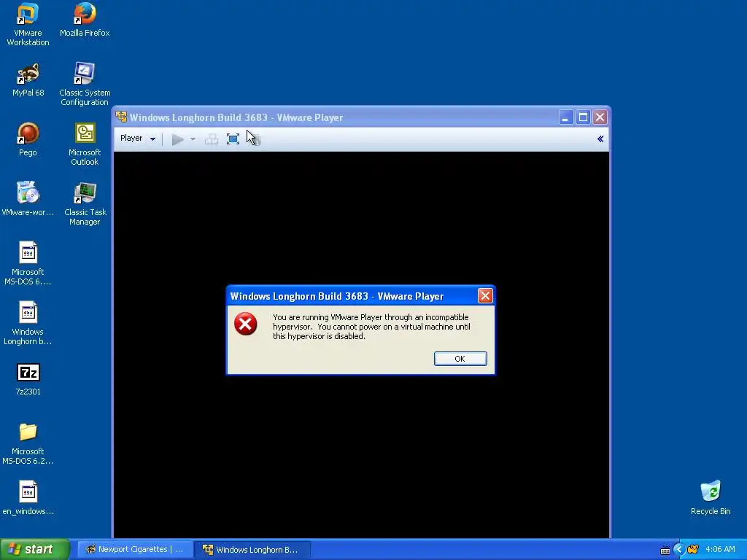747x560 pixels.
Task: Select the Windows Longhorn b... file icon
Action: tap(28, 324)
